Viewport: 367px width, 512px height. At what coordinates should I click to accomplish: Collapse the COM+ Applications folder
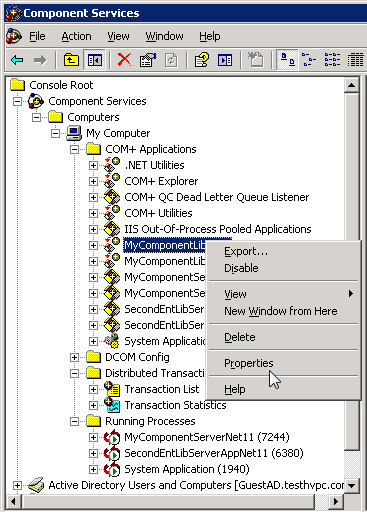(x=74, y=149)
